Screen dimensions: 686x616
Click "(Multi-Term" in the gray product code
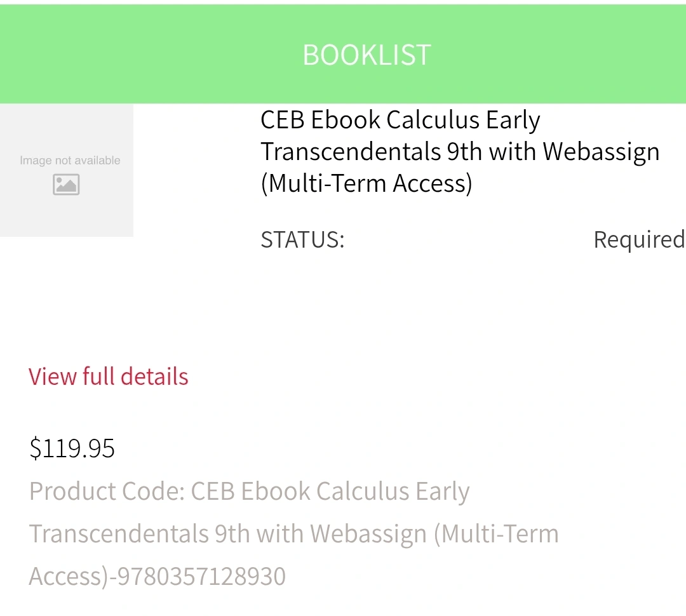pyautogui.click(x=496, y=533)
